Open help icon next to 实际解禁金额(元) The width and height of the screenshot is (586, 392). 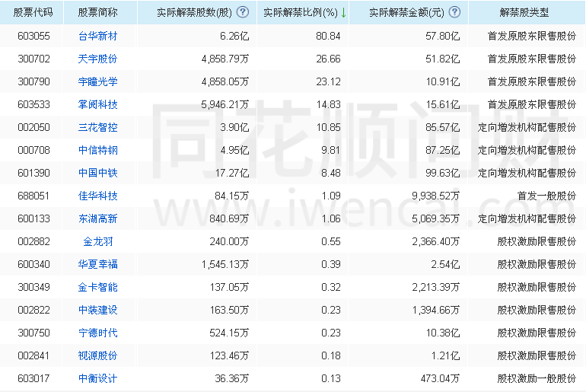454,12
